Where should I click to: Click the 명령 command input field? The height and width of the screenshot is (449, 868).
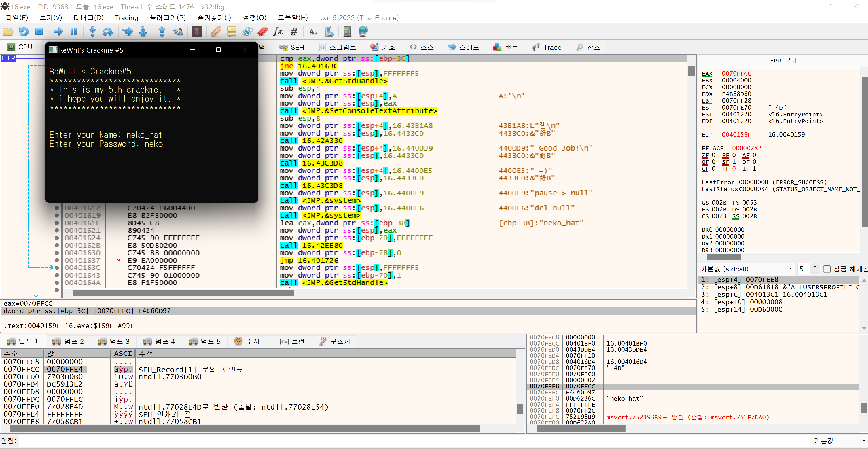[415, 441]
